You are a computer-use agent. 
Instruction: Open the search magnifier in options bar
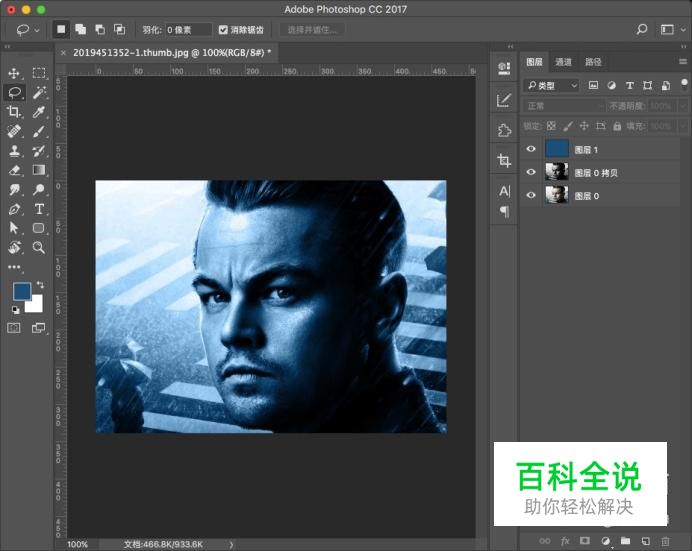coord(642,30)
